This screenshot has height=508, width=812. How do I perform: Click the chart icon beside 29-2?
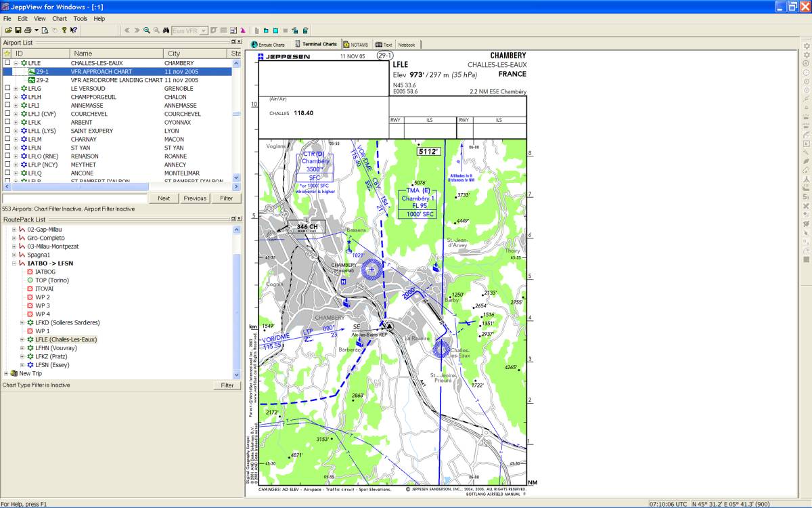coord(31,80)
